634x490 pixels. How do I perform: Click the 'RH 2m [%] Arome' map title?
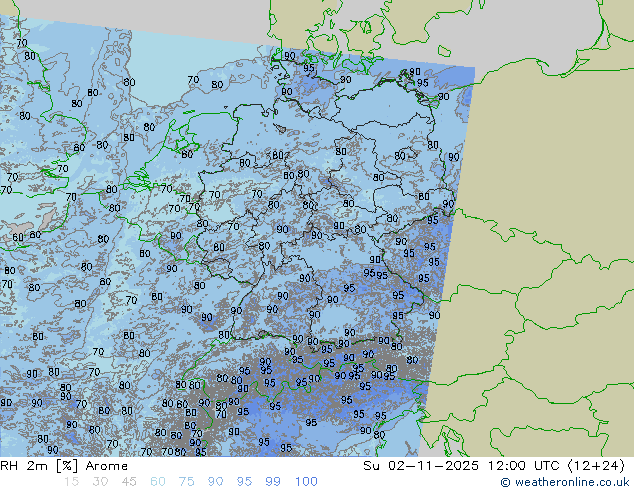click(x=64, y=466)
